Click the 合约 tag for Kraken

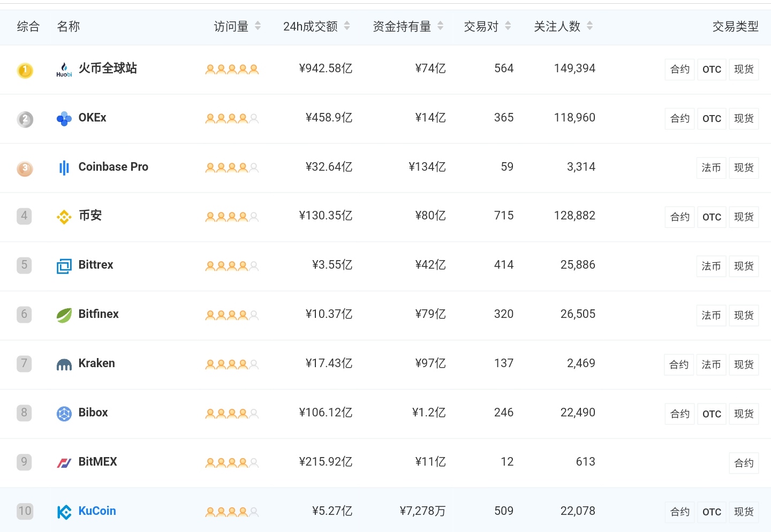(x=679, y=364)
